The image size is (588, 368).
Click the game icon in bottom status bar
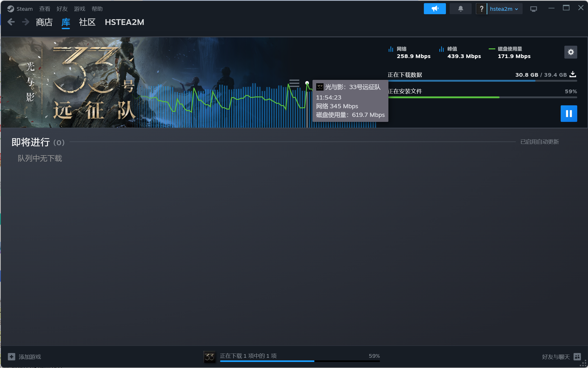click(210, 357)
